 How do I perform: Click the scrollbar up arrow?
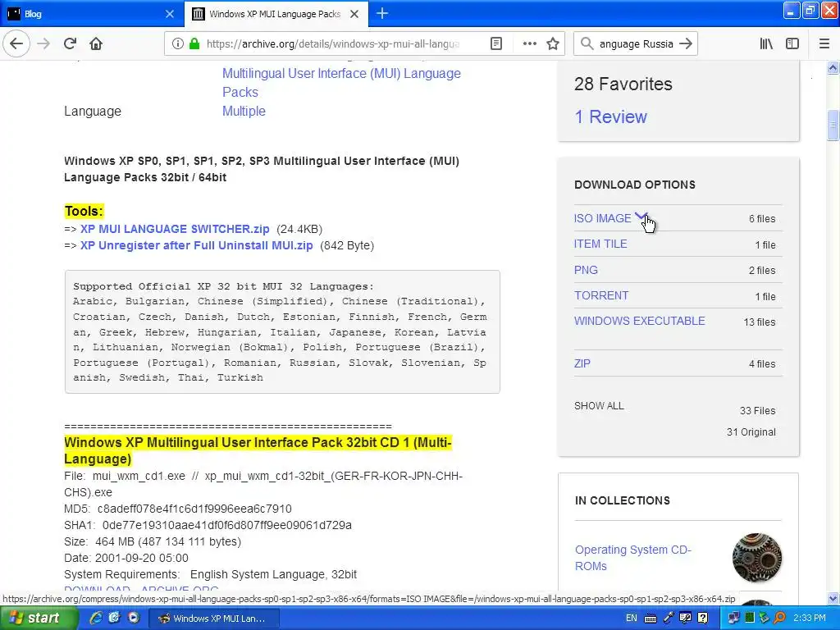click(833, 67)
